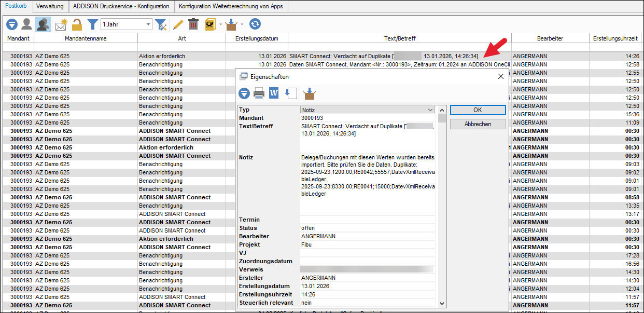Screen dimensions: 644x313
Task: Click the blue round menu icon in main toolbar
Action: pyautogui.click(x=11, y=24)
